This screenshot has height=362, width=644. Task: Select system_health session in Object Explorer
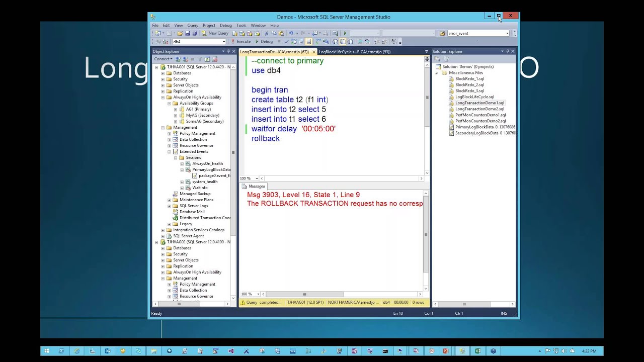click(x=205, y=182)
